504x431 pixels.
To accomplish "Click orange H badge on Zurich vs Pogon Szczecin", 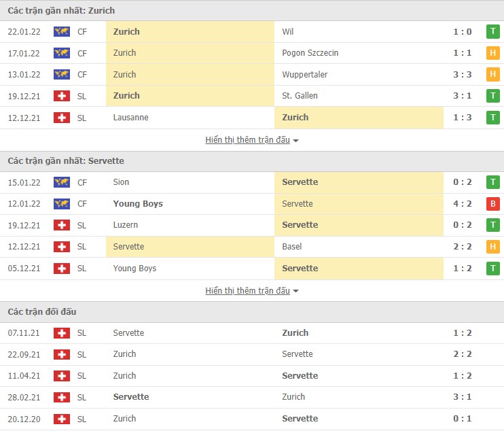I will 492,53.
